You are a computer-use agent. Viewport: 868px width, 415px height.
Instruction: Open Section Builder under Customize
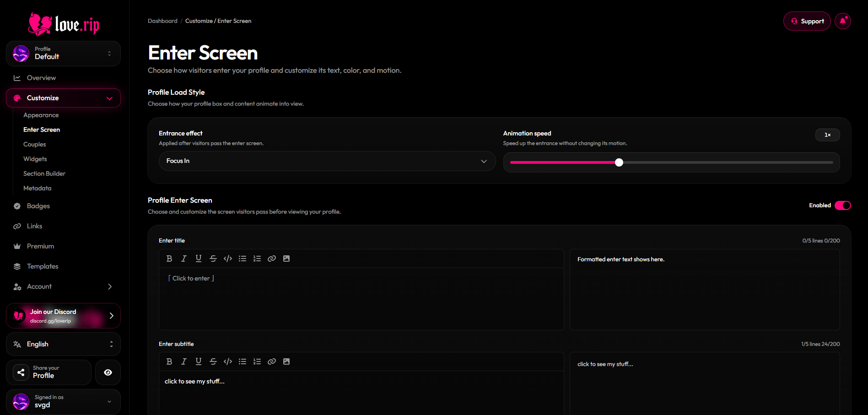click(44, 174)
